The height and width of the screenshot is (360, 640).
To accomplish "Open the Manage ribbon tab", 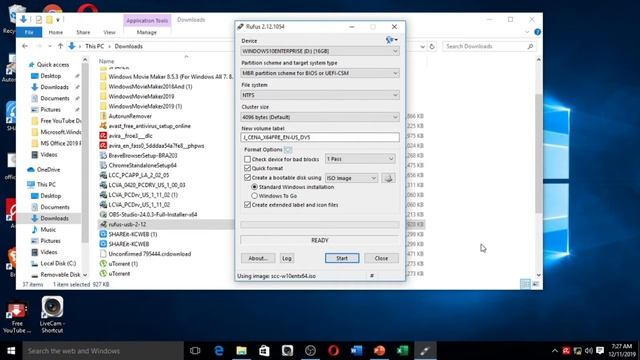I will coord(147,32).
